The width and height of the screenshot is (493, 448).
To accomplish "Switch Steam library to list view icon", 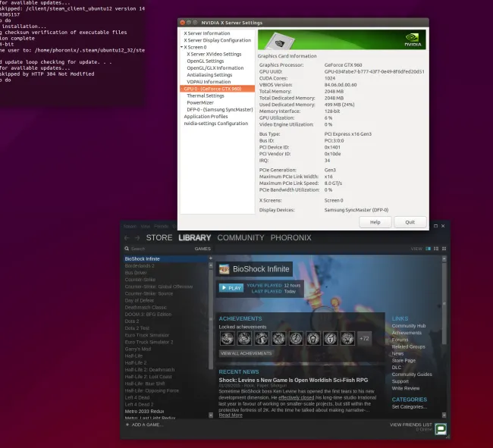I will point(436,249).
